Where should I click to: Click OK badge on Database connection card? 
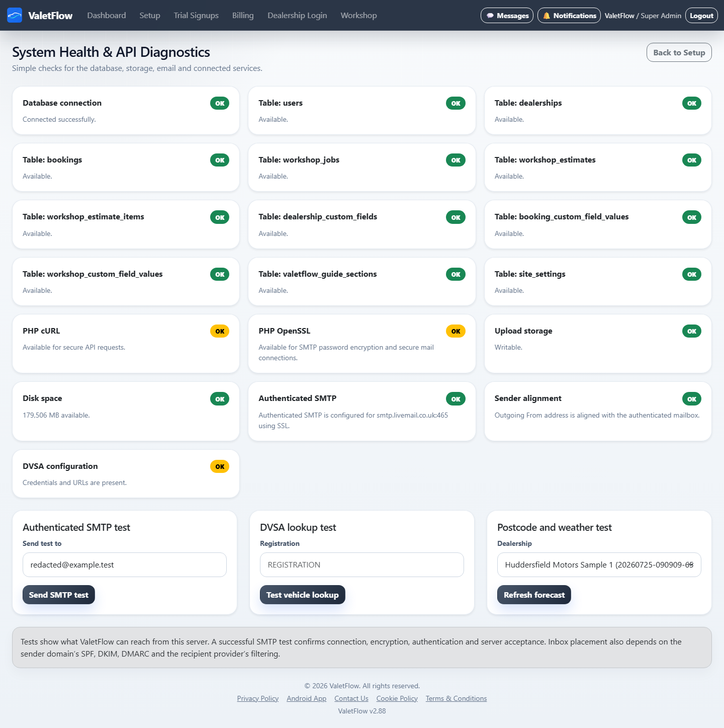[x=220, y=103]
